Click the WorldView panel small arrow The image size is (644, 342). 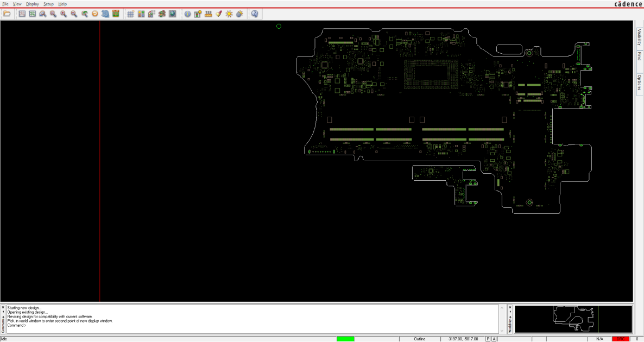tap(510, 312)
